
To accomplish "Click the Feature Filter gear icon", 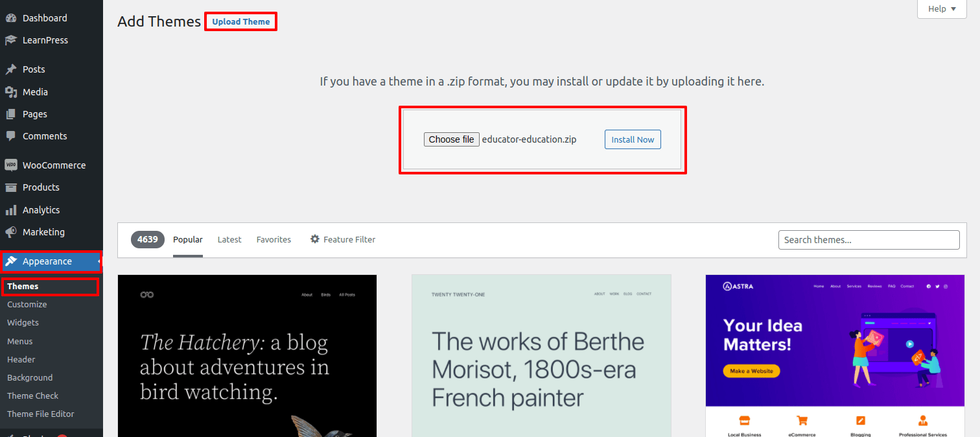I will tap(315, 239).
